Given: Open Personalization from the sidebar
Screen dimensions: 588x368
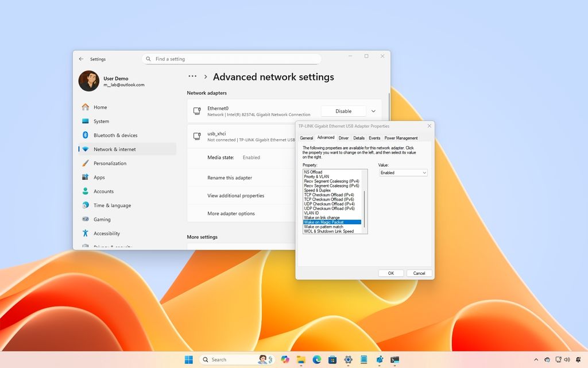Looking at the screenshot, I should click(110, 163).
